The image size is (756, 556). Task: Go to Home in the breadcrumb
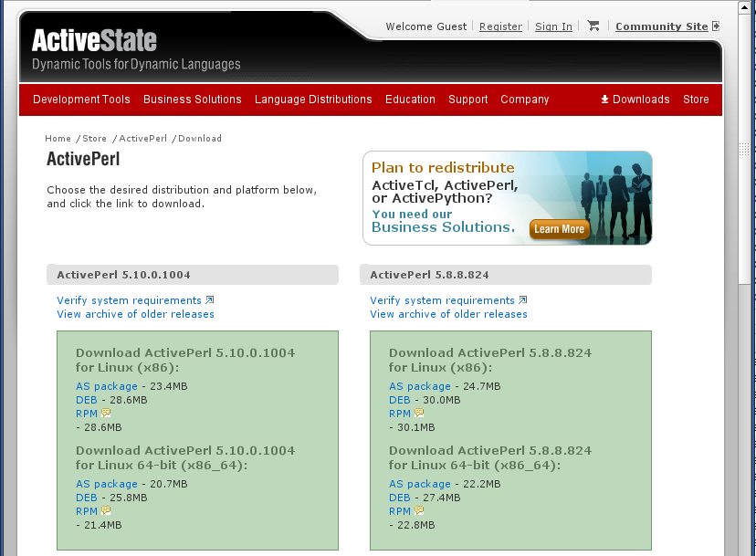tap(58, 139)
